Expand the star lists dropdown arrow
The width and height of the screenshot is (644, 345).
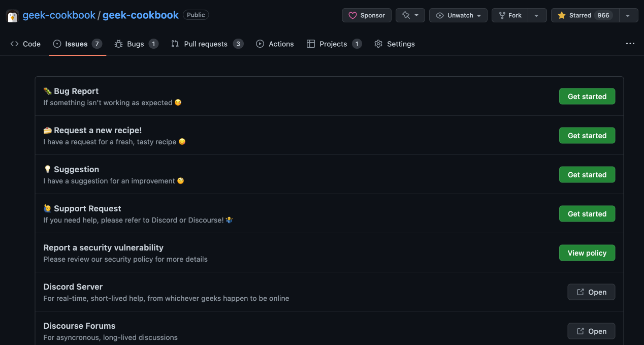[x=628, y=15]
